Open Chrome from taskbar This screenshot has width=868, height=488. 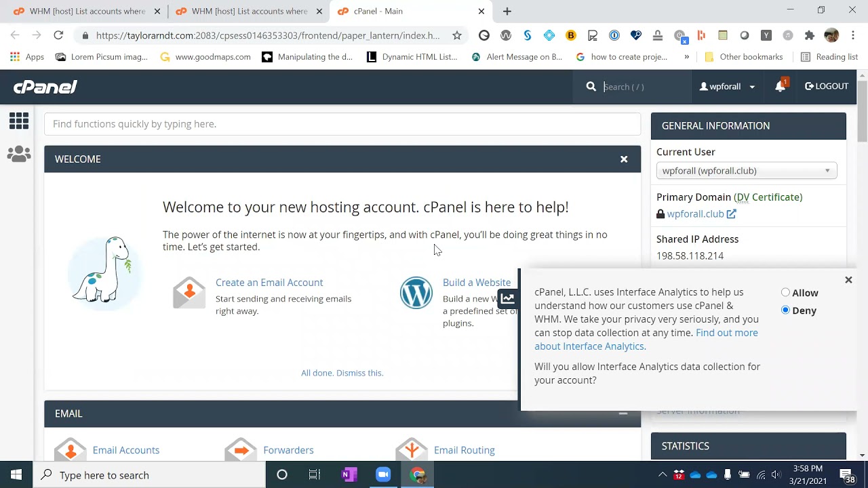(x=418, y=475)
